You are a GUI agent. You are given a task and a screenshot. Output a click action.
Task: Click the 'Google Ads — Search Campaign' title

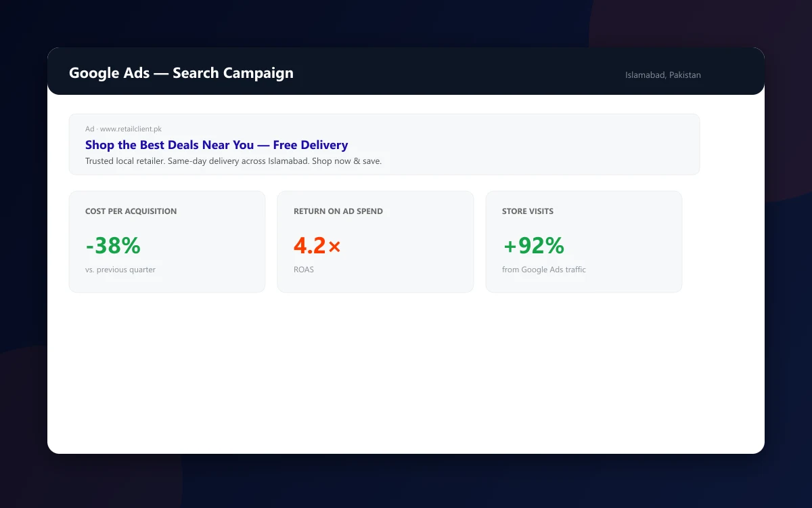[181, 73]
